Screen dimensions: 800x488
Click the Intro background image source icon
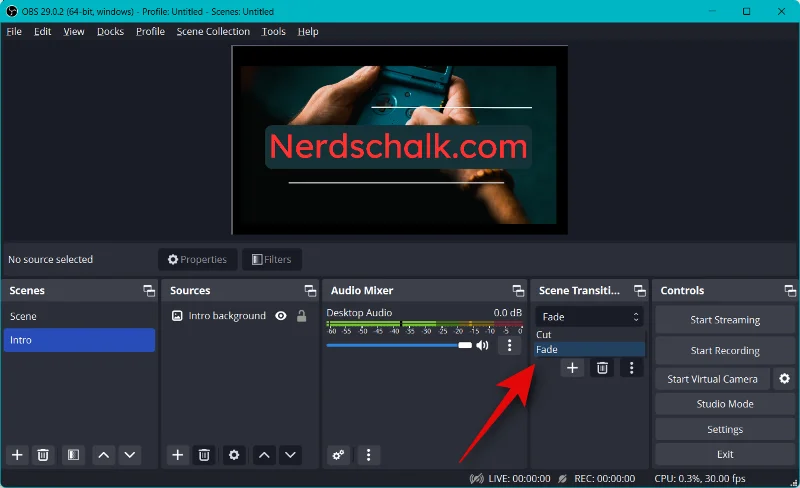(x=177, y=316)
